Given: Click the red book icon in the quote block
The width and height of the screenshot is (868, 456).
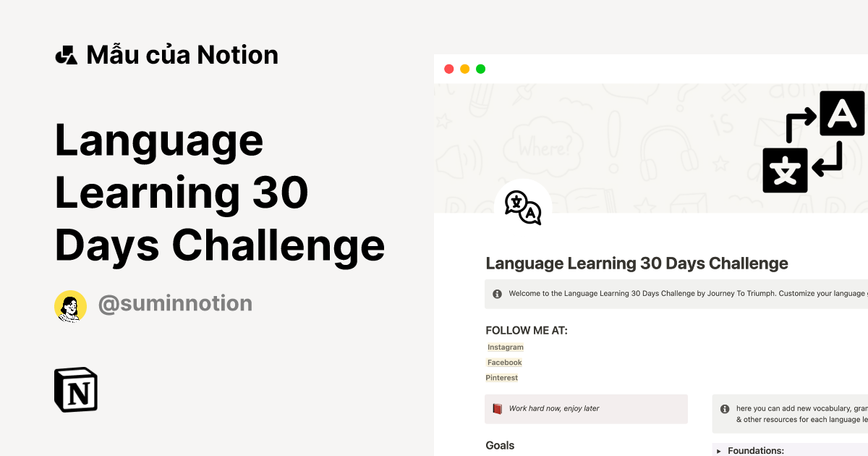Looking at the screenshot, I should pyautogui.click(x=496, y=408).
